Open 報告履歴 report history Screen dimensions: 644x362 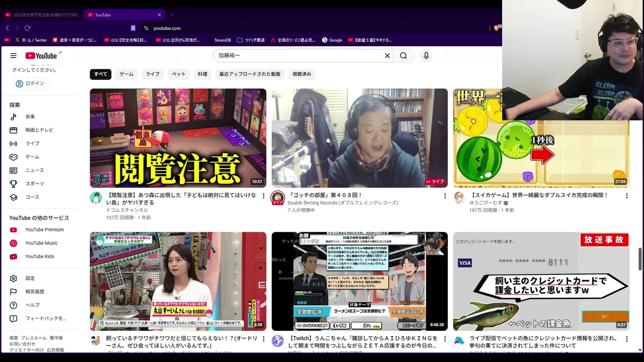coord(40,292)
